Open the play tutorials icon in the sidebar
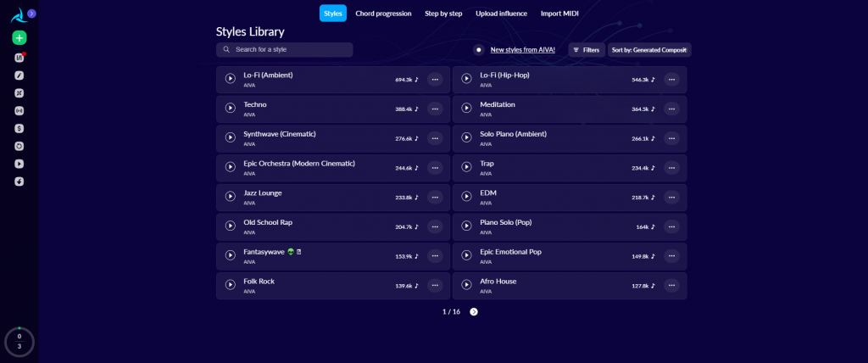868x363 pixels. [x=19, y=164]
